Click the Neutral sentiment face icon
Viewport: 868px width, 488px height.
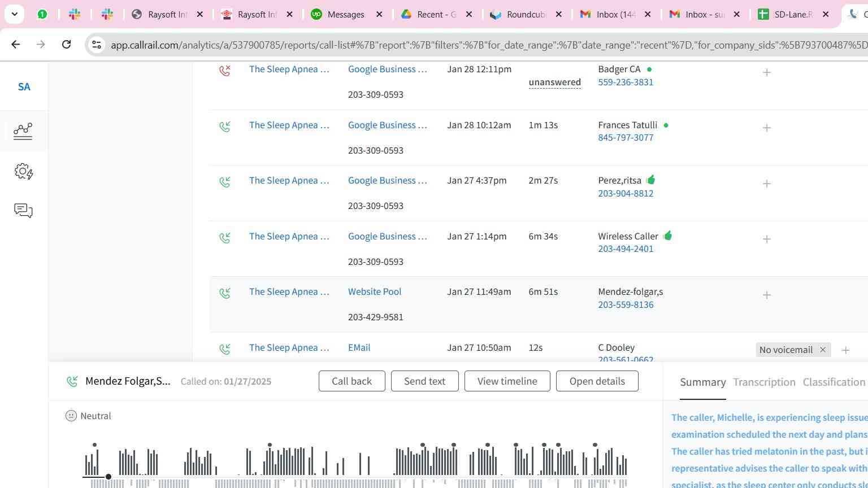click(x=71, y=416)
